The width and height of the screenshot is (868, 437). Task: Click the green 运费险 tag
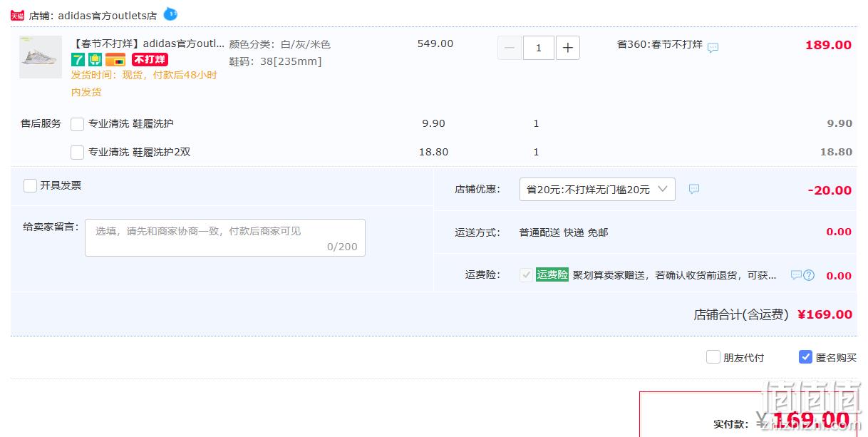point(552,275)
